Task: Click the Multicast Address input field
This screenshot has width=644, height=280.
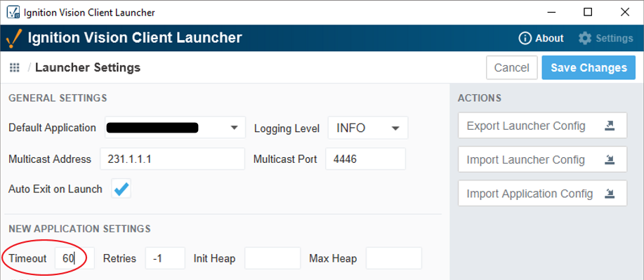Action: [173, 159]
